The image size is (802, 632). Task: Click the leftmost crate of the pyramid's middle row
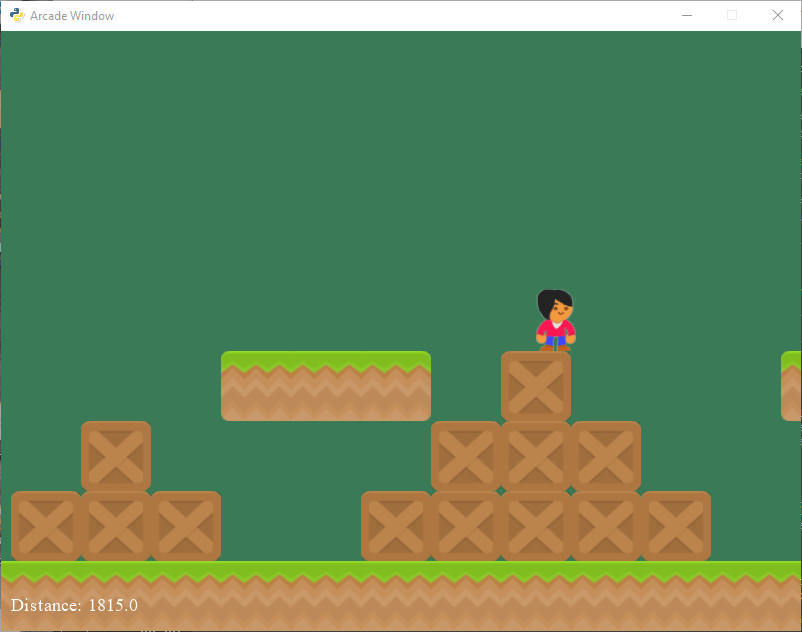click(466, 457)
